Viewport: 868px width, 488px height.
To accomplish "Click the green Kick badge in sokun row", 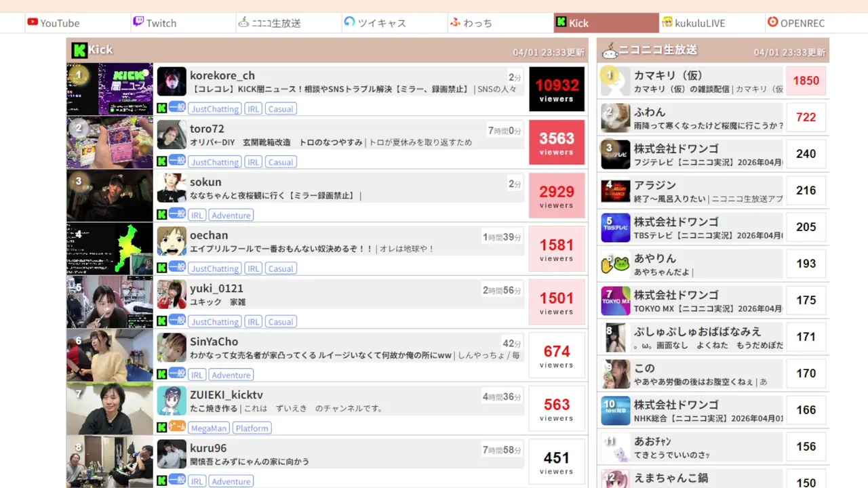I will [162, 215].
